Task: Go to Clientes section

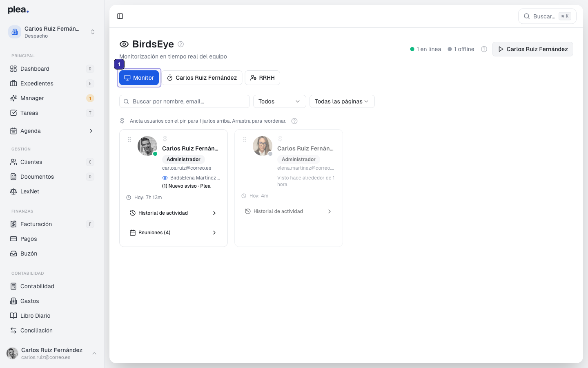Action: [x=52, y=162]
